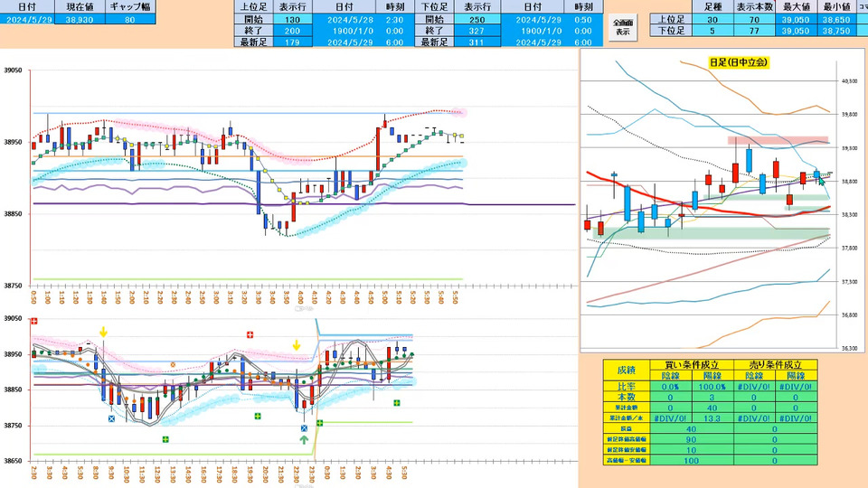Click 上位足 開始 表示行 cell 130

coord(292,19)
